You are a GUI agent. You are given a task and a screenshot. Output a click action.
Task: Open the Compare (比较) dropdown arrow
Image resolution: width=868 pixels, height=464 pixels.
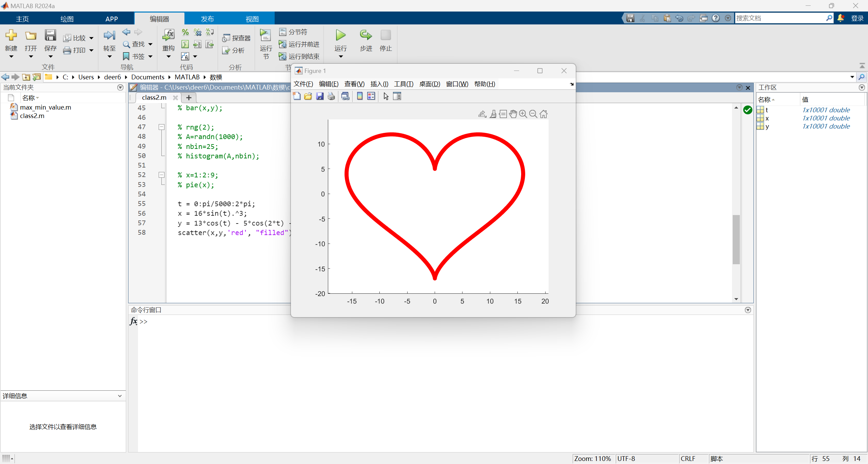click(x=91, y=38)
